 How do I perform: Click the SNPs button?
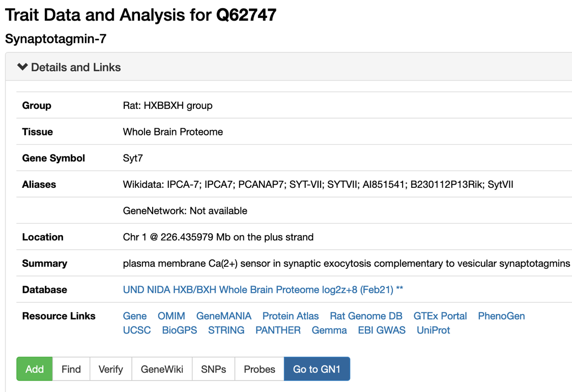point(213,369)
